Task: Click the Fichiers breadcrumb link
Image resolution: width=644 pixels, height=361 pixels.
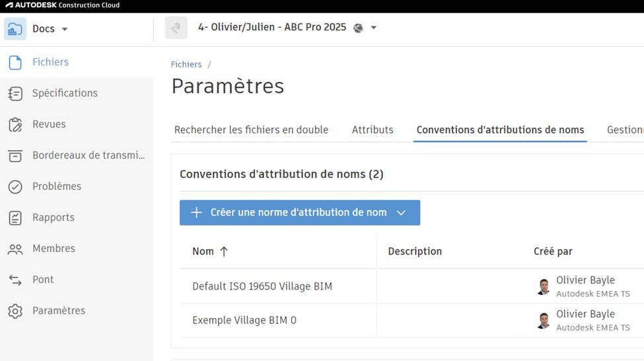Action: (186, 65)
